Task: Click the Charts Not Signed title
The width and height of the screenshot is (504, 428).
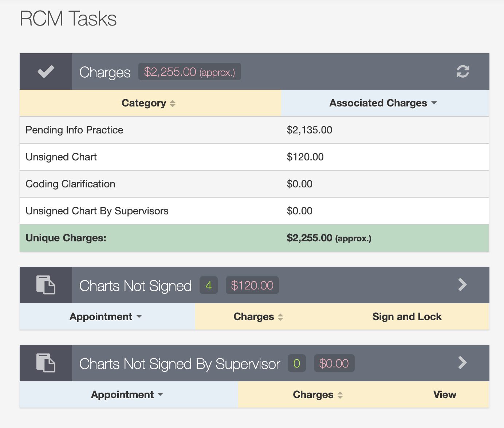Action: point(135,286)
